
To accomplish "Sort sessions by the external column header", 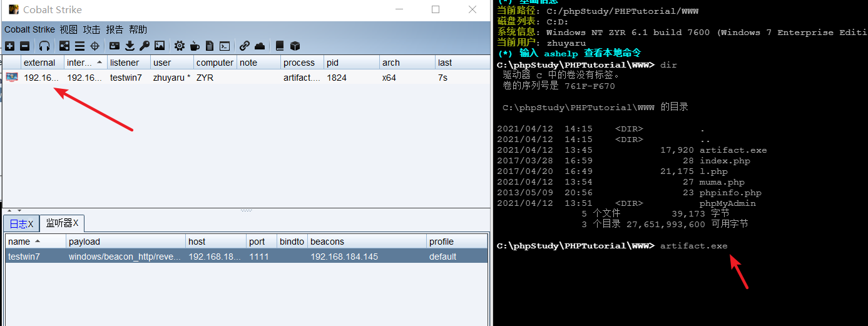I will click(43, 63).
